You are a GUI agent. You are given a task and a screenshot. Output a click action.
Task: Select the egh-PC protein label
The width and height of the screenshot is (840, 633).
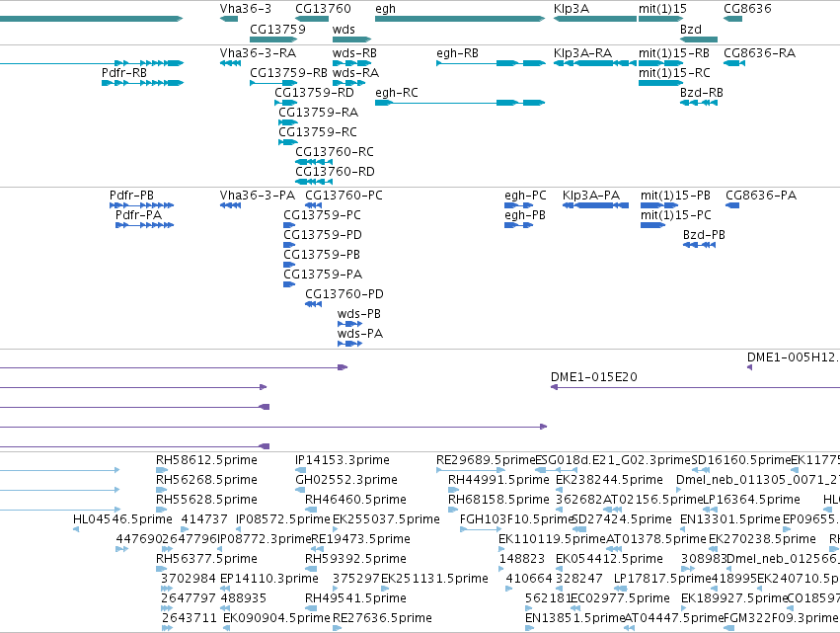click(525, 196)
